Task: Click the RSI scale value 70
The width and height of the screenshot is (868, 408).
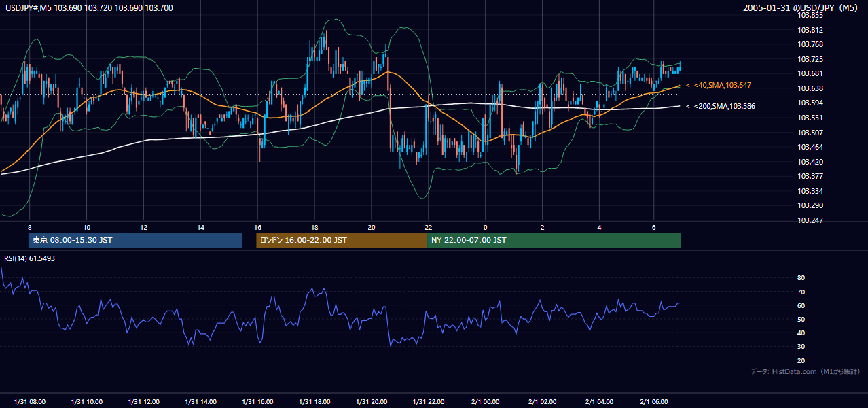Action: (801, 292)
